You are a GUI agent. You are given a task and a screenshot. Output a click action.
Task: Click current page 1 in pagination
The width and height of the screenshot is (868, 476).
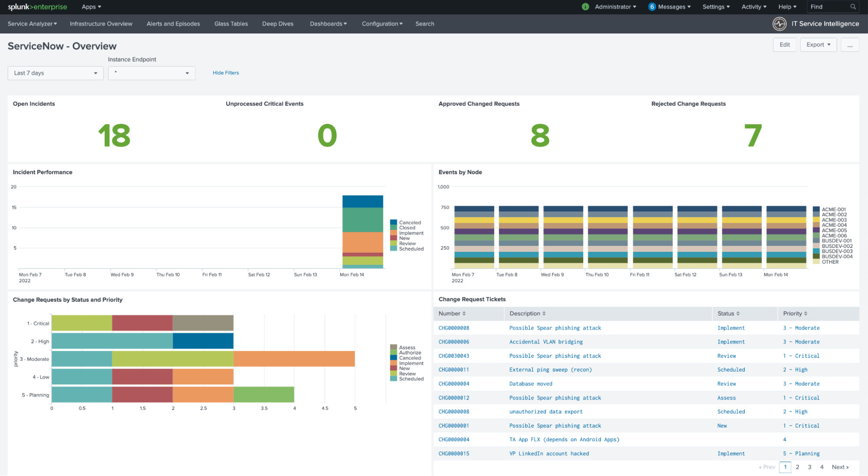pyautogui.click(x=785, y=467)
